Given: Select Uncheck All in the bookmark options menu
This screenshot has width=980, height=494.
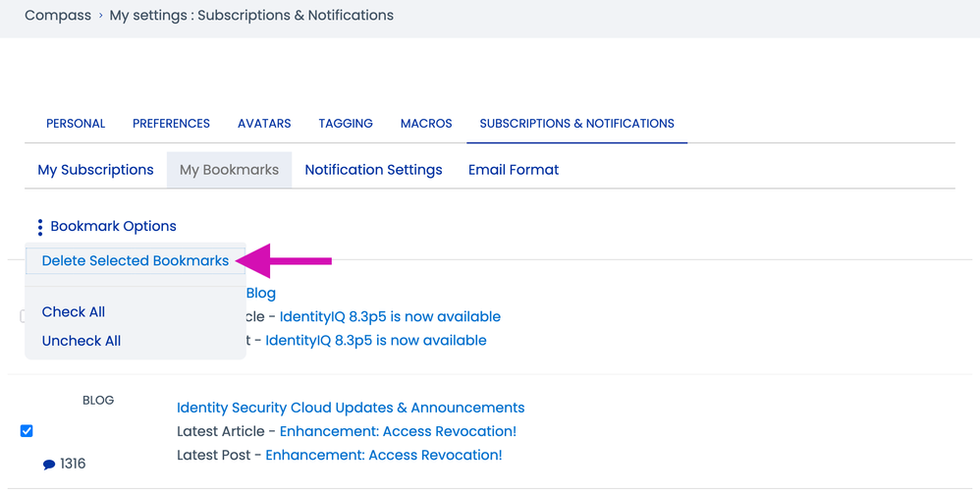Looking at the screenshot, I should (x=82, y=341).
